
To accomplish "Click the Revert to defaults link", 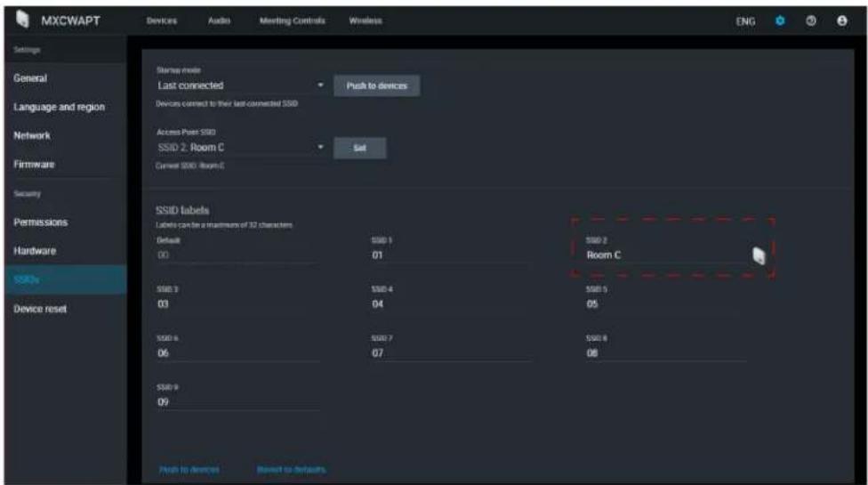I will coord(291,470).
